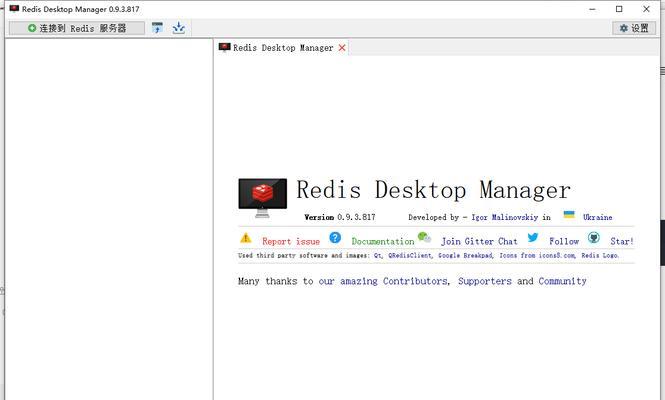
Task: Click the export connections toolbar icon
Action: (x=179, y=28)
